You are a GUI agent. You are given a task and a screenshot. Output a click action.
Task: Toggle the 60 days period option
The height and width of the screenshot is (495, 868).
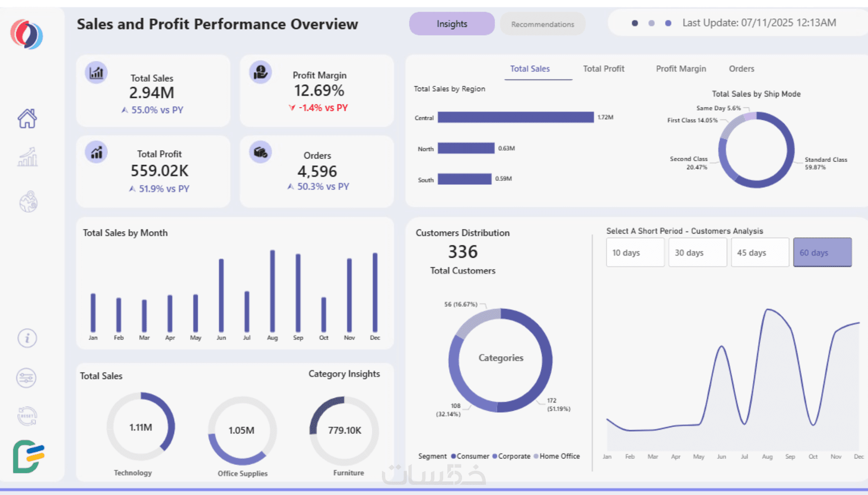(x=822, y=252)
